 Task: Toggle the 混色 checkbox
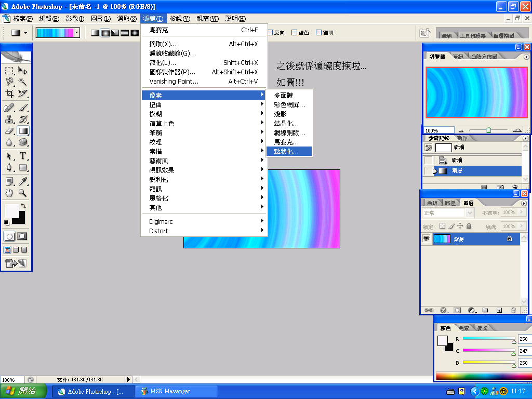tap(294, 33)
